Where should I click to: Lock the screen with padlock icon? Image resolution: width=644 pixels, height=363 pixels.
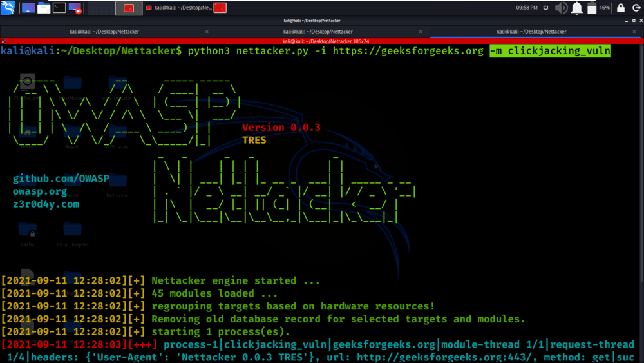point(621,8)
